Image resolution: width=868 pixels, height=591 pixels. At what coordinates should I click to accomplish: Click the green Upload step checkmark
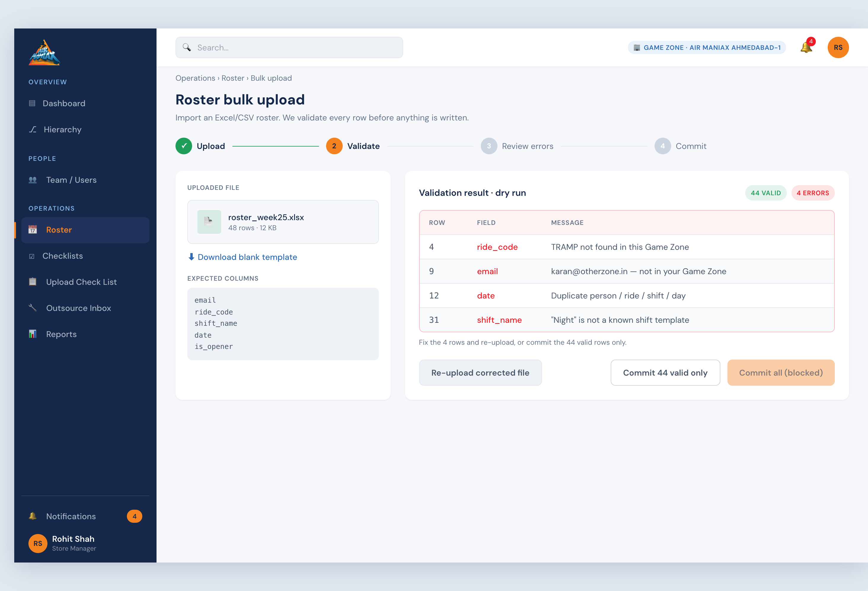point(184,146)
